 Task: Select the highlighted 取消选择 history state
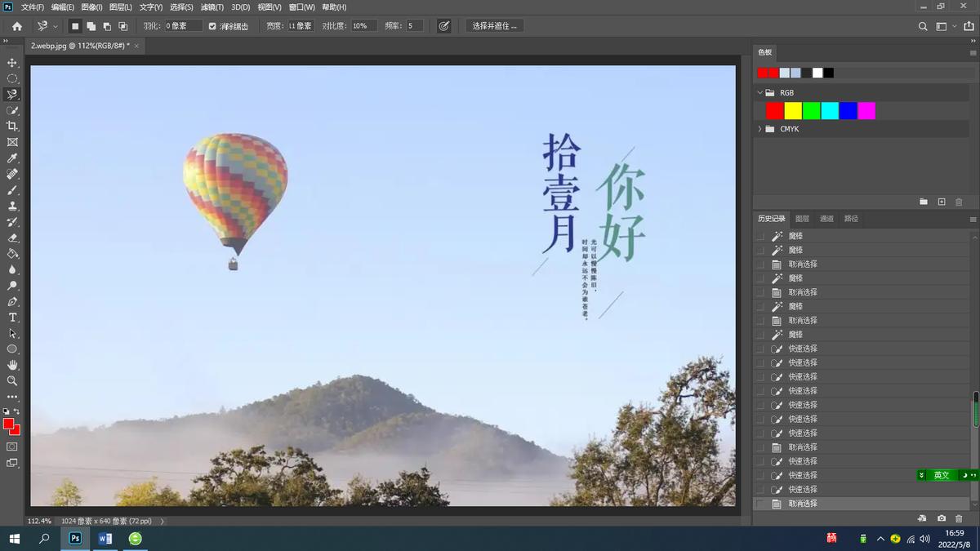tap(862, 504)
